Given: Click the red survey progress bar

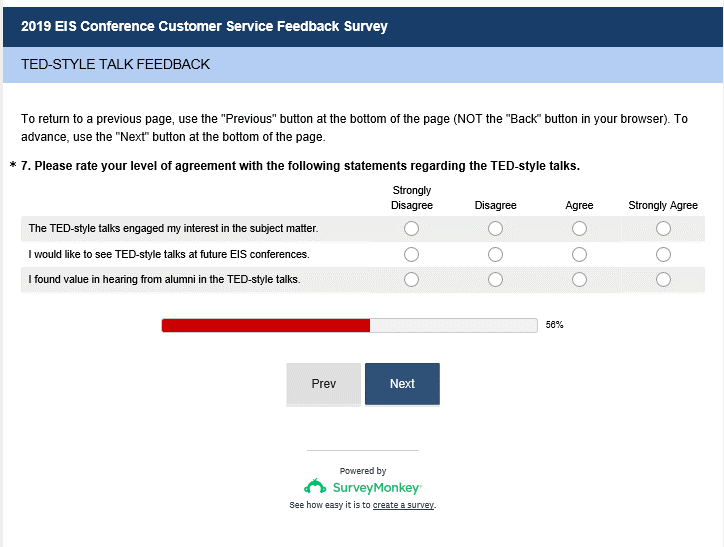Looking at the screenshot, I should tap(266, 325).
